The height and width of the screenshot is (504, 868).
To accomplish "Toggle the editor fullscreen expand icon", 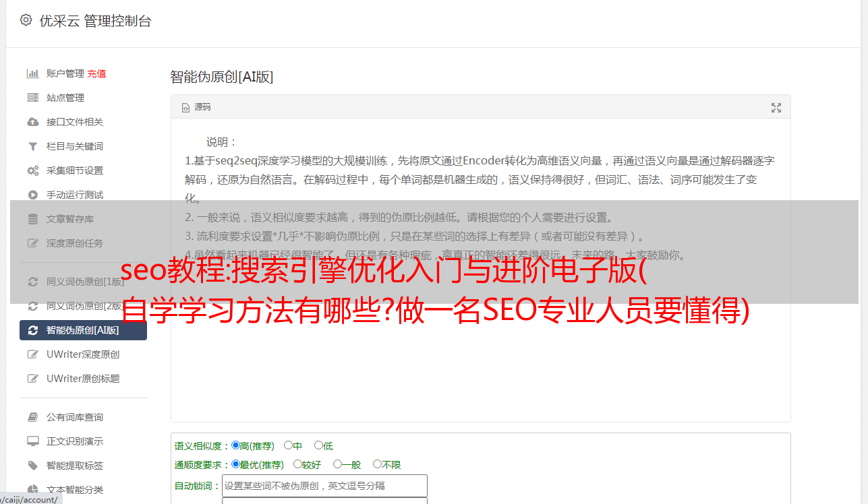I will coord(776,108).
